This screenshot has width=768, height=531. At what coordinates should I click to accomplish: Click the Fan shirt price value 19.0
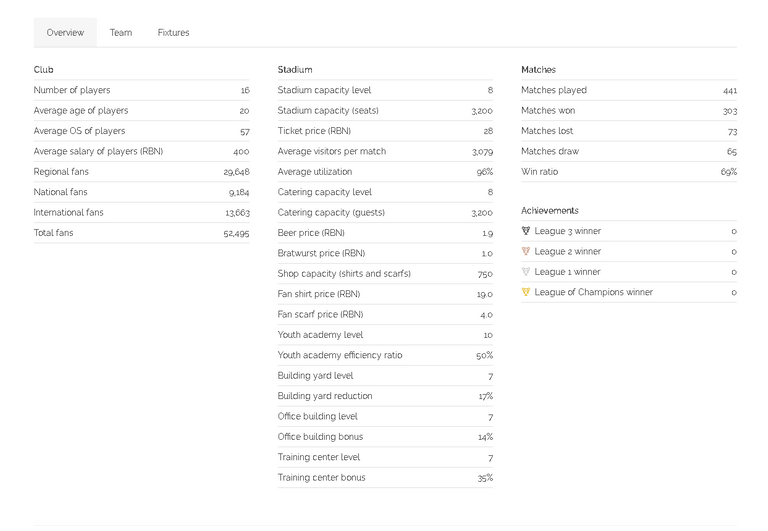tap(485, 294)
